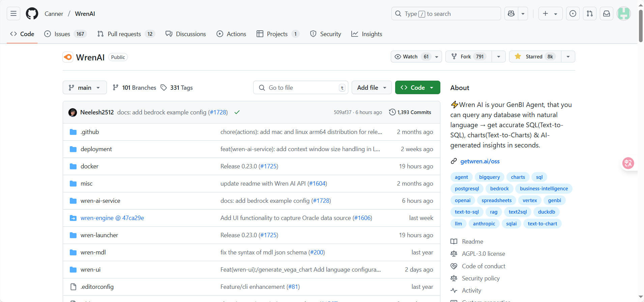Viewport: 644px width, 302px height.
Task: Fork the repository
Action: (x=469, y=57)
